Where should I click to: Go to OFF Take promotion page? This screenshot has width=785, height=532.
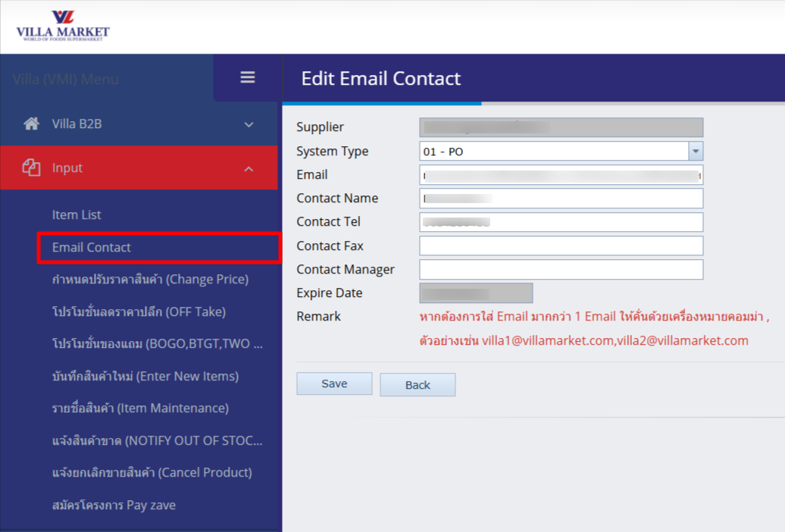click(x=139, y=311)
